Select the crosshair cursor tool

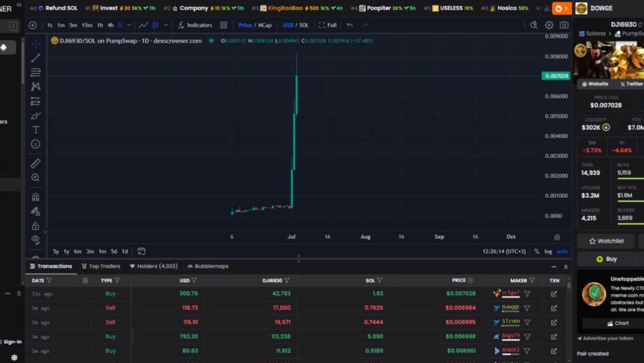click(x=35, y=44)
